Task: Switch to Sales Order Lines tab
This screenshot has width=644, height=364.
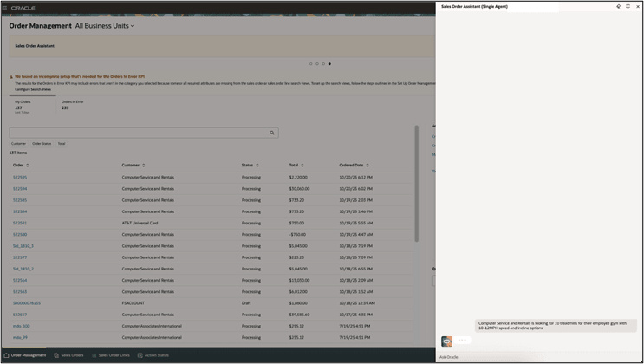Action: [x=111, y=355]
